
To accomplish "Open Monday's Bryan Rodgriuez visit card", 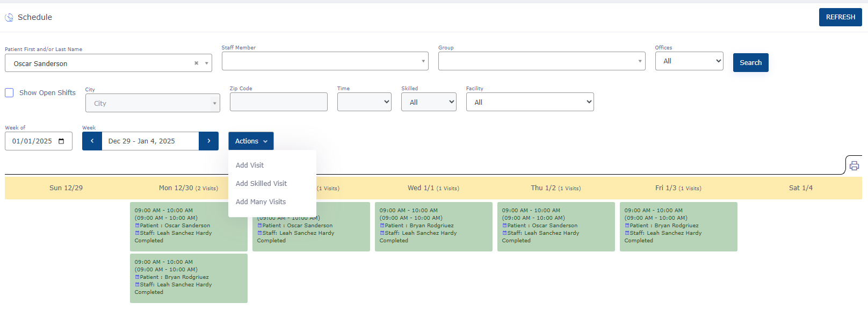I will click(189, 278).
